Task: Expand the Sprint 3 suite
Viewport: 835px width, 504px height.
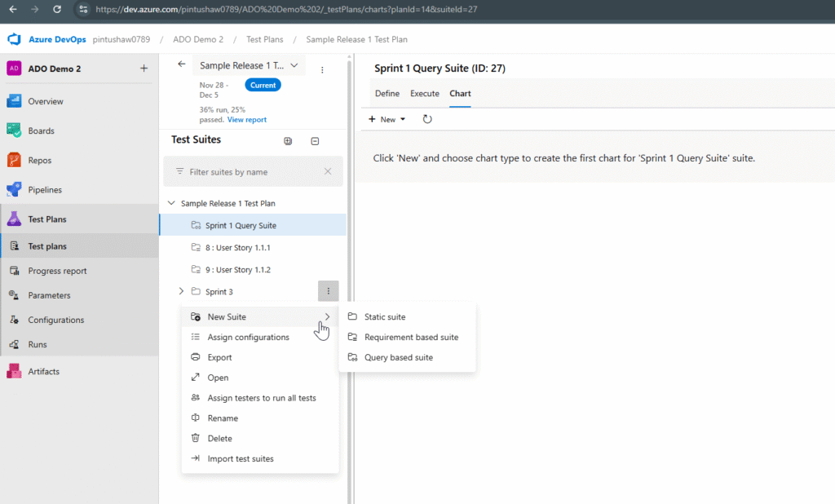Action: 181,291
